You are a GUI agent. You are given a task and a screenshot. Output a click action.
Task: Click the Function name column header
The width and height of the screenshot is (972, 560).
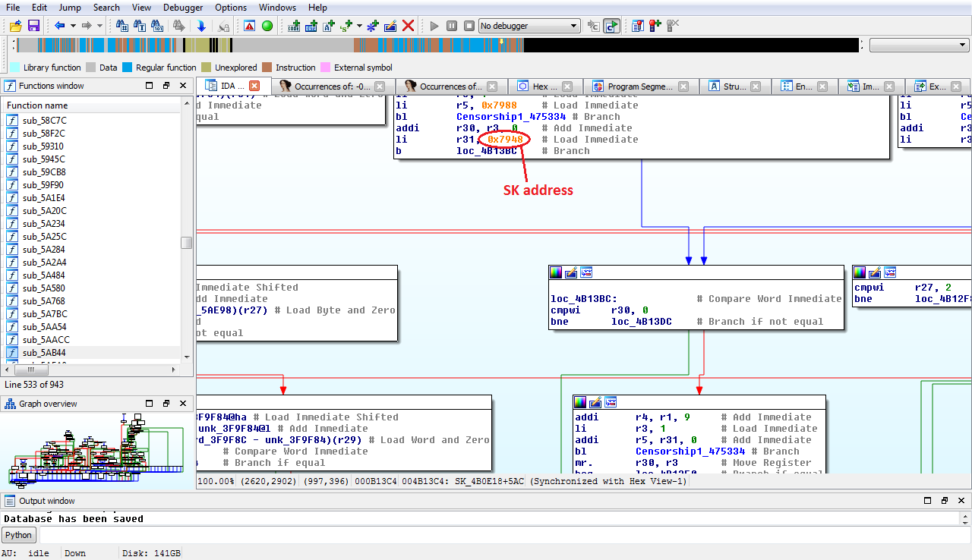37,105
